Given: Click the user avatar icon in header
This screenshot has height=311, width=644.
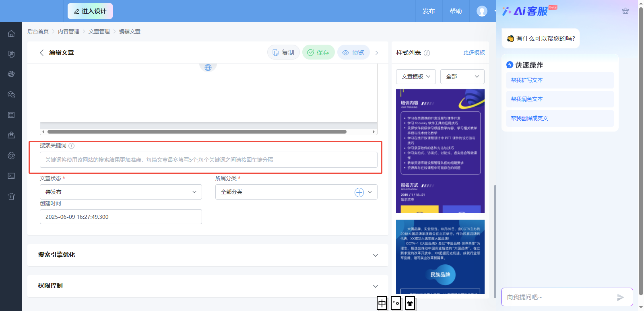Looking at the screenshot, I should [482, 11].
